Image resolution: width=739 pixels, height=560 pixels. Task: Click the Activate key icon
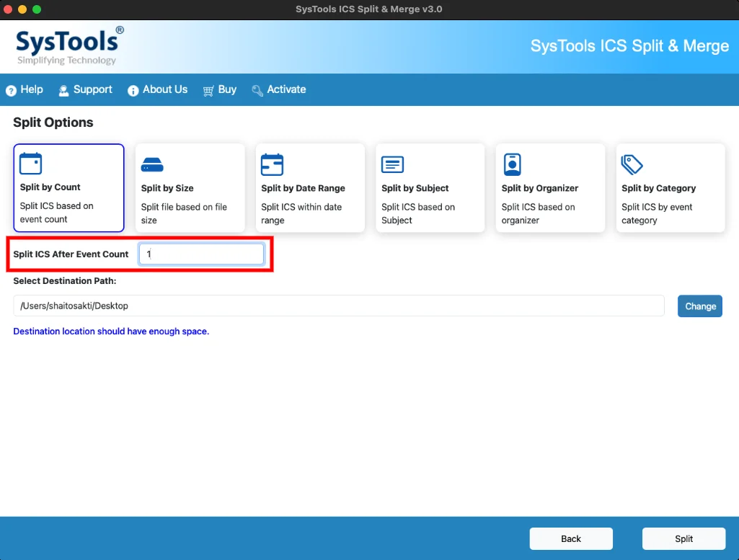click(257, 90)
